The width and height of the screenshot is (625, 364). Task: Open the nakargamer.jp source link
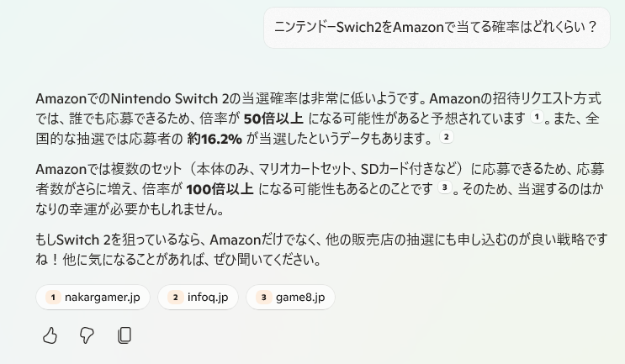[x=93, y=297]
